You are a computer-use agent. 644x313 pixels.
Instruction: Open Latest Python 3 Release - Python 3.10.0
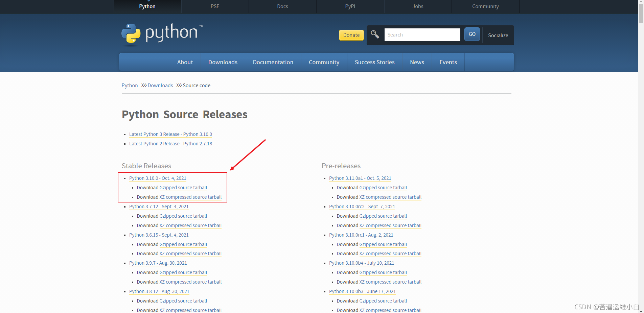coord(170,134)
